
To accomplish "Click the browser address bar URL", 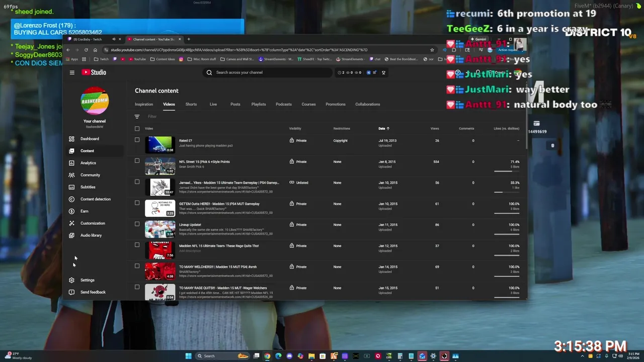I will pyautogui.click(x=239, y=50).
